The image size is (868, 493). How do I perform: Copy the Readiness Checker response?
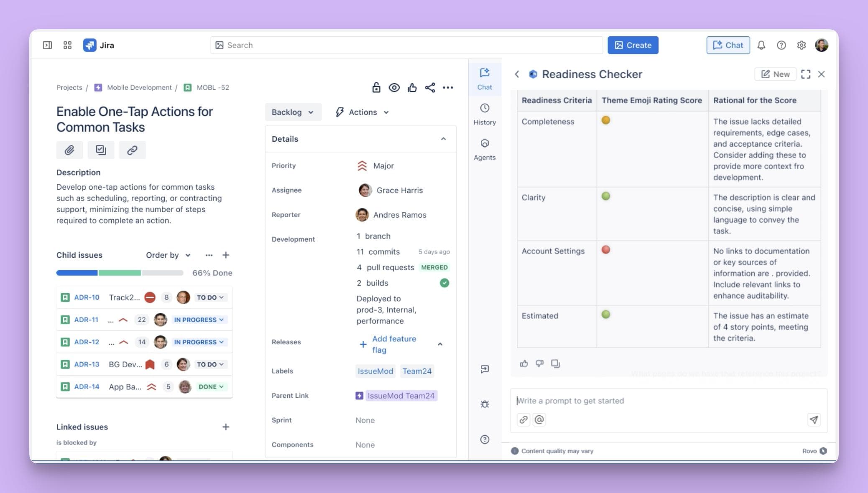tap(556, 364)
